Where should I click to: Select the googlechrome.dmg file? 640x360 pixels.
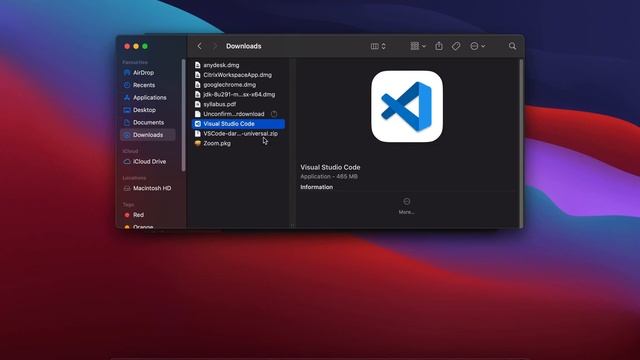(x=238, y=84)
